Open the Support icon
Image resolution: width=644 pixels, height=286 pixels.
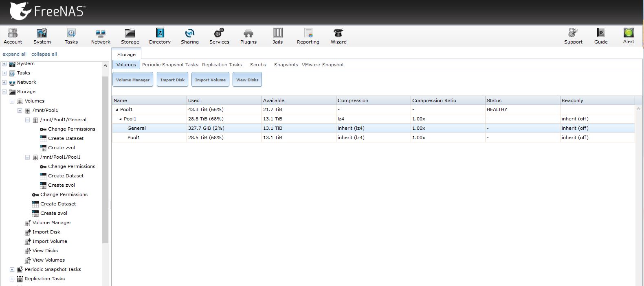(573, 36)
